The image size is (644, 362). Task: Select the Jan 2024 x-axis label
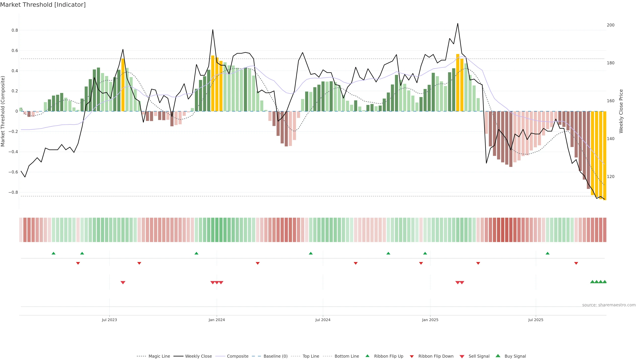click(x=217, y=320)
